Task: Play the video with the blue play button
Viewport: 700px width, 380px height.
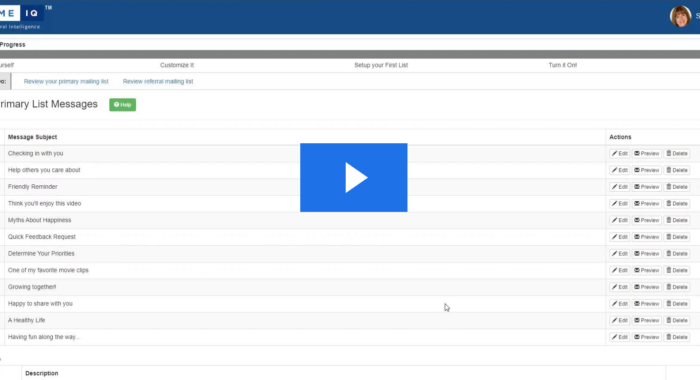Action: [x=354, y=177]
